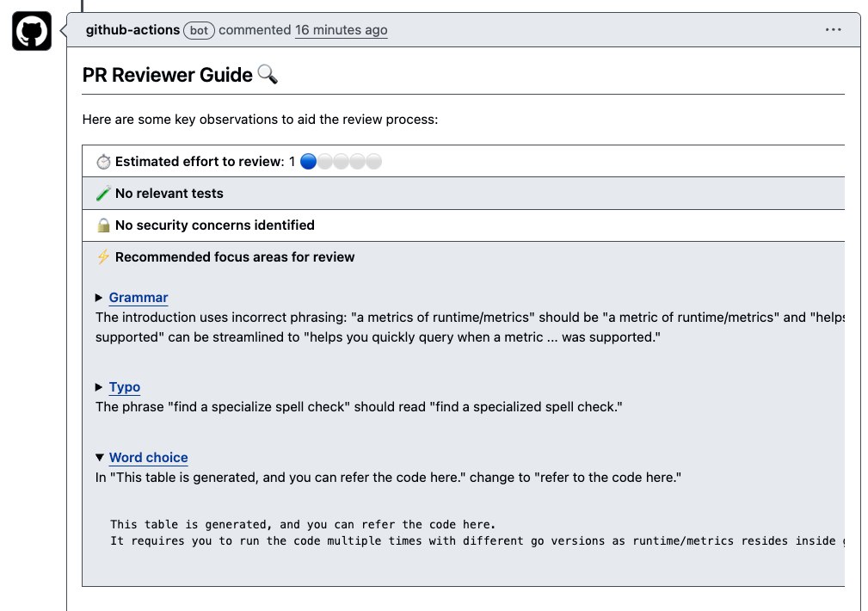Click the magnifying glass emoji in PR Reviewer Guide heading

[268, 74]
